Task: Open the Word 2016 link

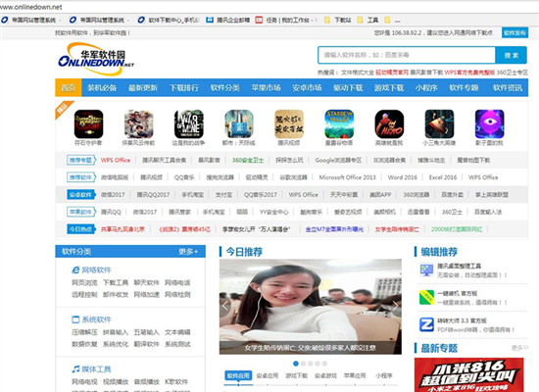Action: (x=402, y=177)
